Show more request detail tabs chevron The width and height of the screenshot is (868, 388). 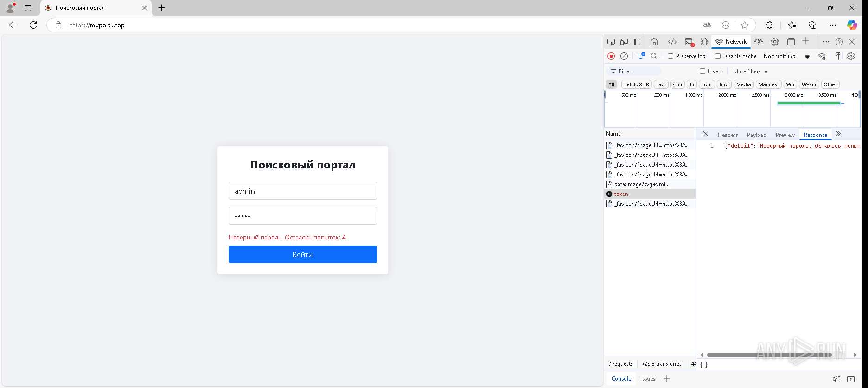pos(838,134)
